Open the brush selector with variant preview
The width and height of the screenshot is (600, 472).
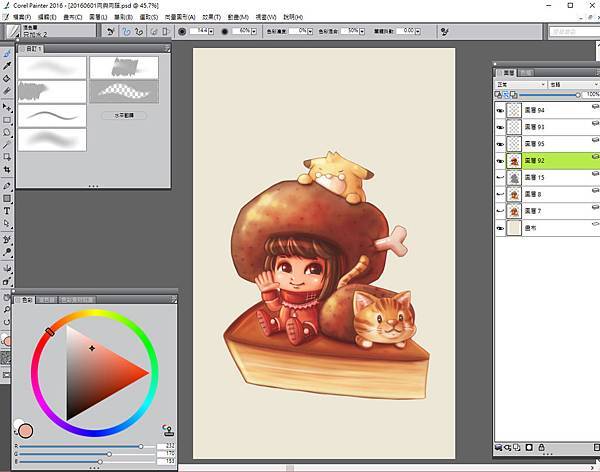click(51, 31)
